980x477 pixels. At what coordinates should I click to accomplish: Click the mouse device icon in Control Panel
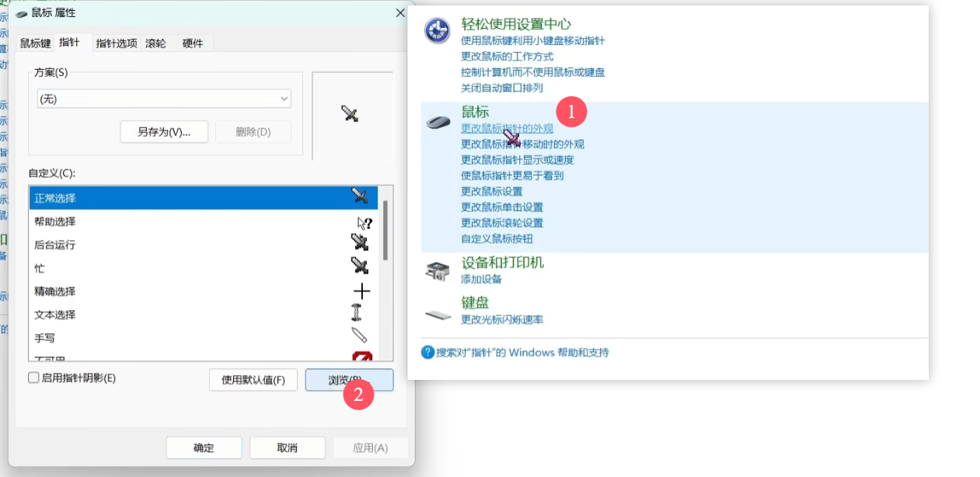point(438,122)
